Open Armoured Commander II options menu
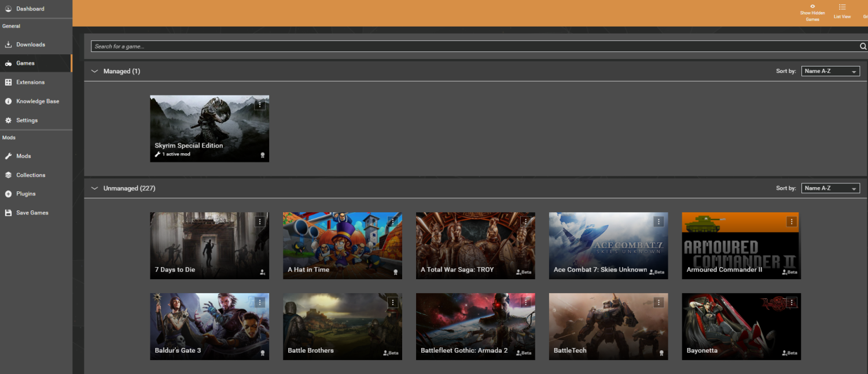The width and height of the screenshot is (868, 374). coord(792,221)
